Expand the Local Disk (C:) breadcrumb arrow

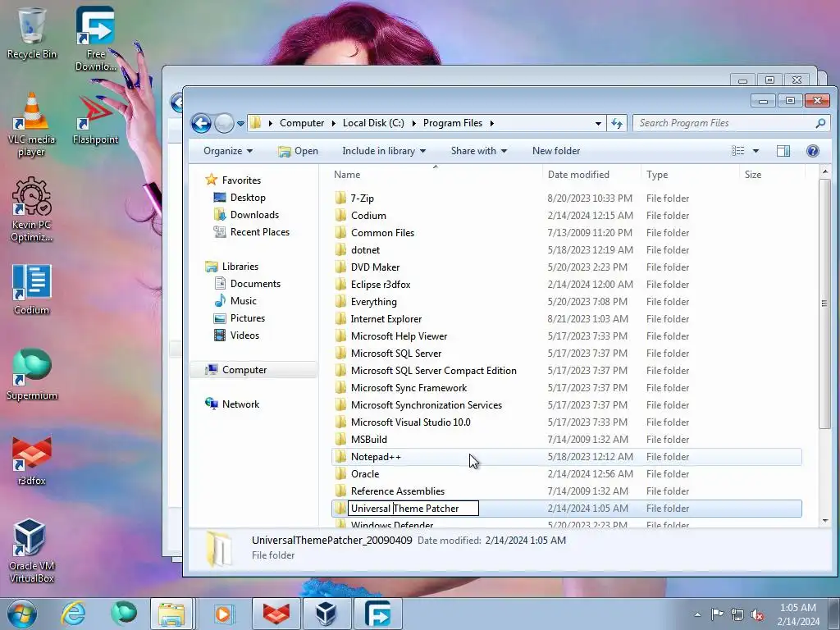[x=413, y=123]
